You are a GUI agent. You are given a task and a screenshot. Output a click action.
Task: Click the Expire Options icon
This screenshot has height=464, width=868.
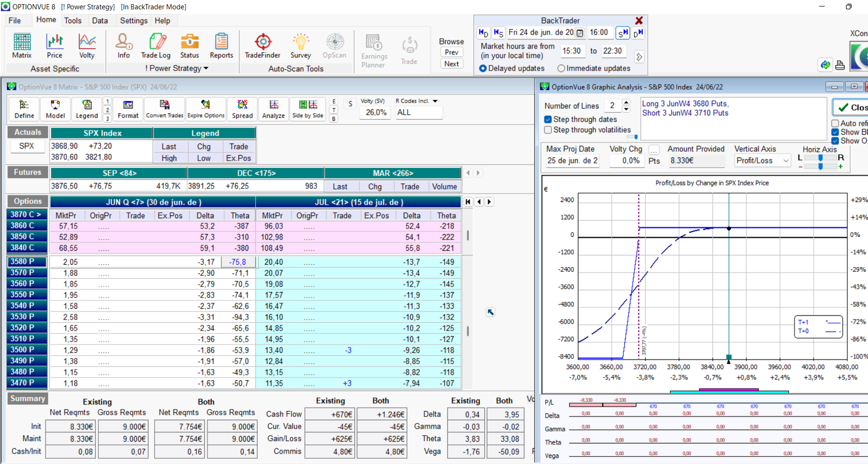pos(205,109)
